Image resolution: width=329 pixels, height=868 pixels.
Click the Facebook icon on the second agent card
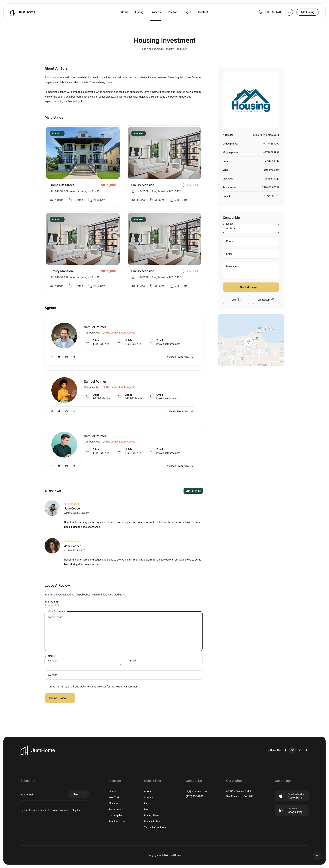point(52,411)
